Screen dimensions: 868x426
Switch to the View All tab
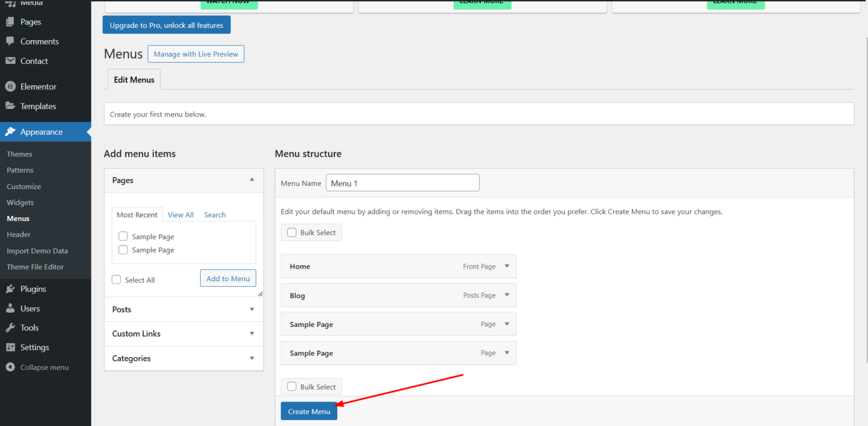click(x=180, y=215)
